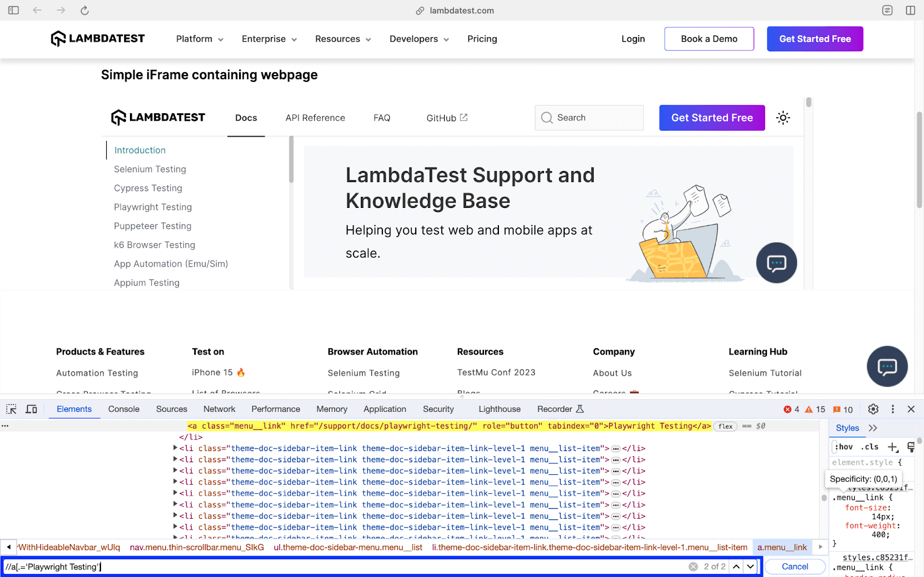Reload the page with refresh icon
The height and width of the screenshot is (577, 924).
pyautogui.click(x=84, y=10)
